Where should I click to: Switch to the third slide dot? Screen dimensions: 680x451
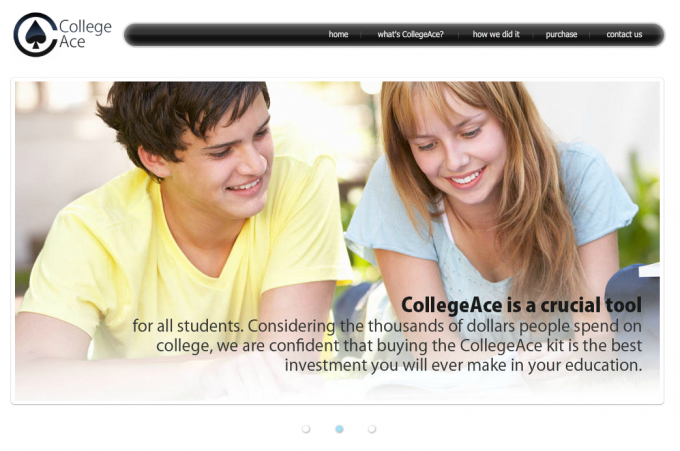click(x=372, y=429)
